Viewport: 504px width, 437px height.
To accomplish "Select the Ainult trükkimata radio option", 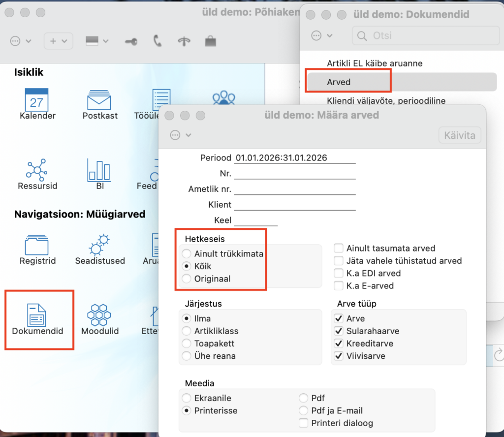I will 187,253.
